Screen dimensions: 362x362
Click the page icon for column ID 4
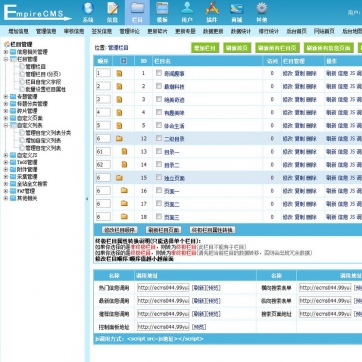119,113
